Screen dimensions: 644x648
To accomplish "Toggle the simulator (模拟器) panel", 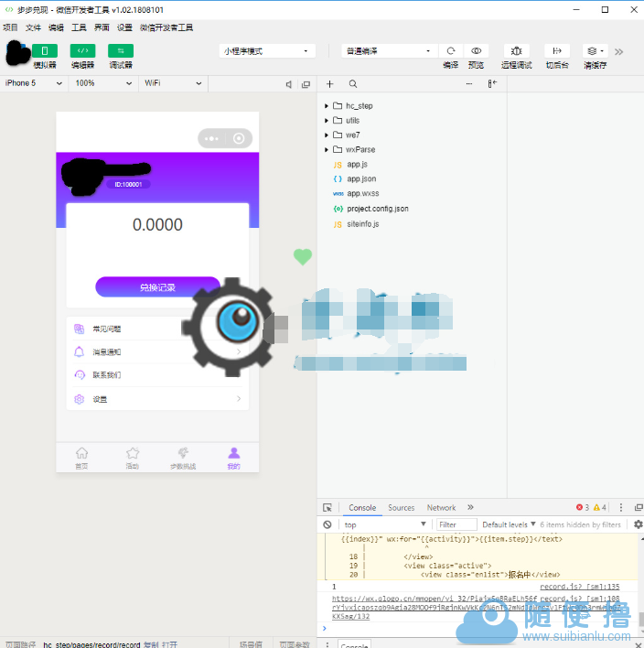I will pos(45,51).
